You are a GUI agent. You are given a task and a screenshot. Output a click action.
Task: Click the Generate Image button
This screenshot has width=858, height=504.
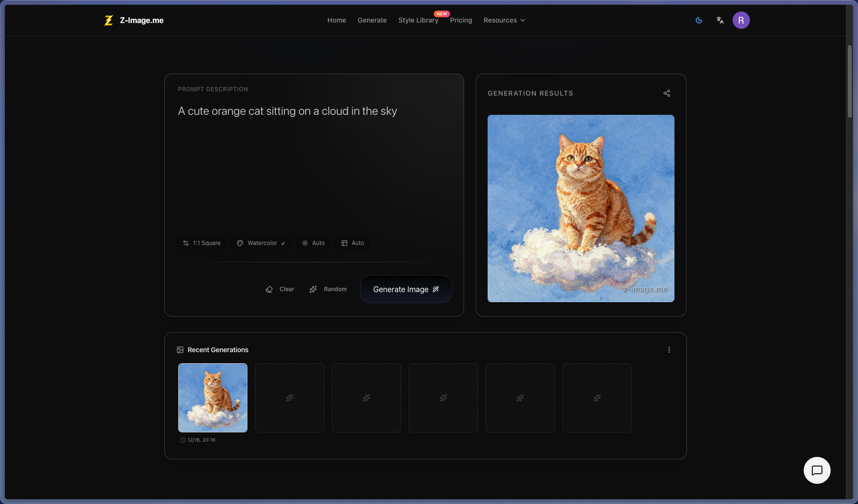(x=405, y=289)
